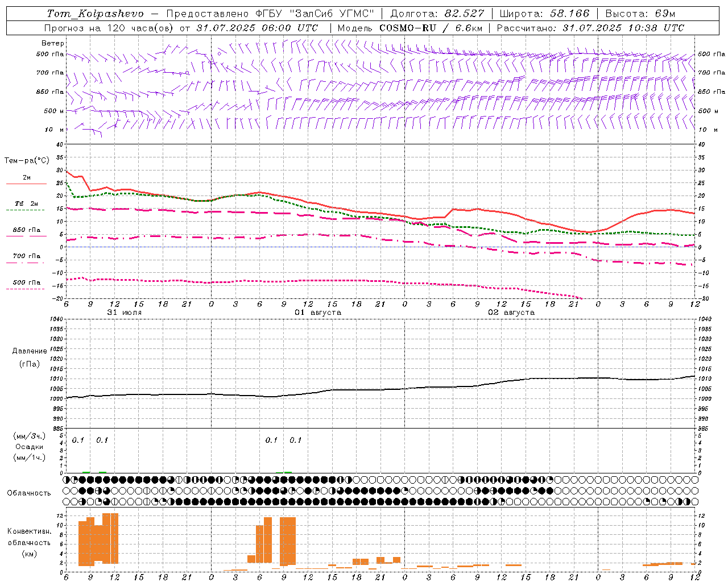Select the 500 м wind level label at left
Image resolution: width=728 pixels, height=582 pixels.
[x=54, y=111]
